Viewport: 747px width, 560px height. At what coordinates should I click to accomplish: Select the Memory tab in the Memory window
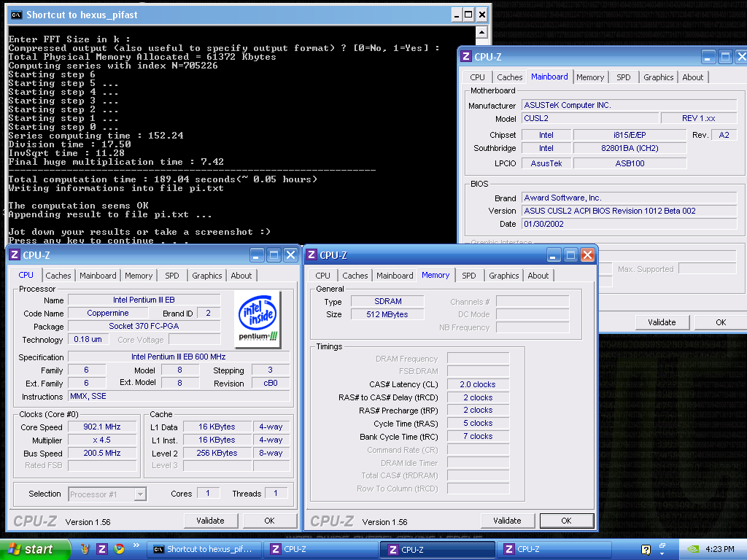coord(436,275)
